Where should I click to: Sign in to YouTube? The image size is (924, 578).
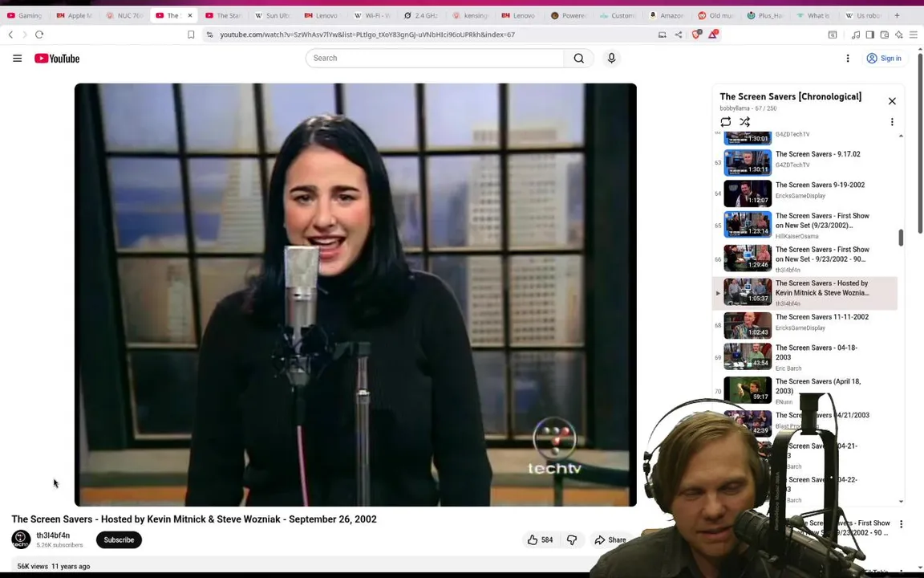884,59
